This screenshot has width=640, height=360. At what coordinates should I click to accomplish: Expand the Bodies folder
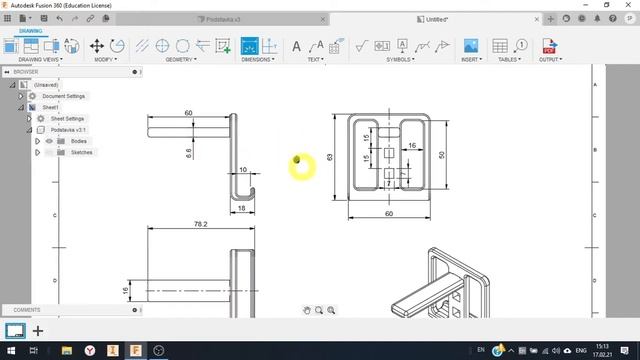tap(37, 141)
